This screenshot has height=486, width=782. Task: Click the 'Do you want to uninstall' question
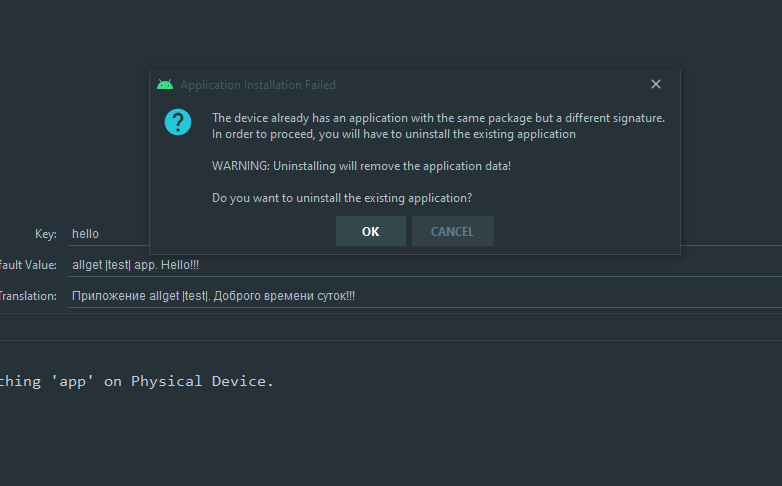[342, 198]
